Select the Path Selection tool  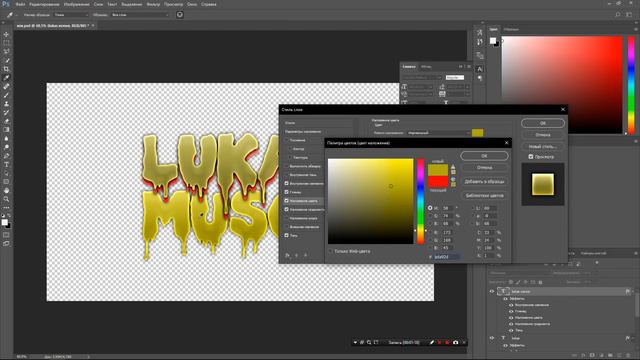point(6,173)
